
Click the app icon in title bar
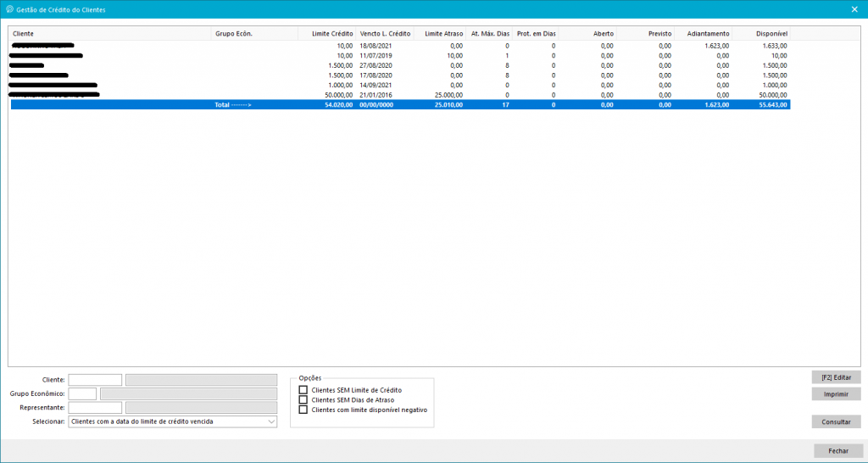[9, 9]
